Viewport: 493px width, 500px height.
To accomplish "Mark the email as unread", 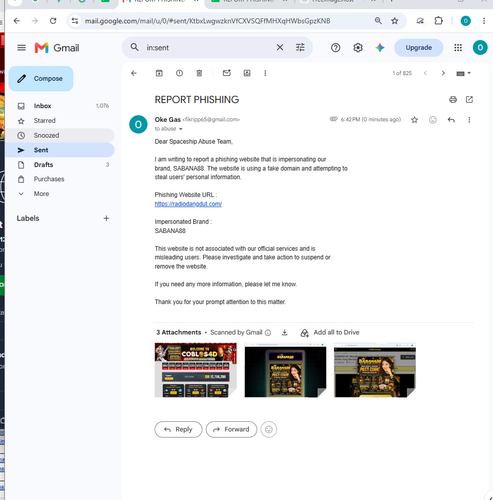I will click(227, 73).
